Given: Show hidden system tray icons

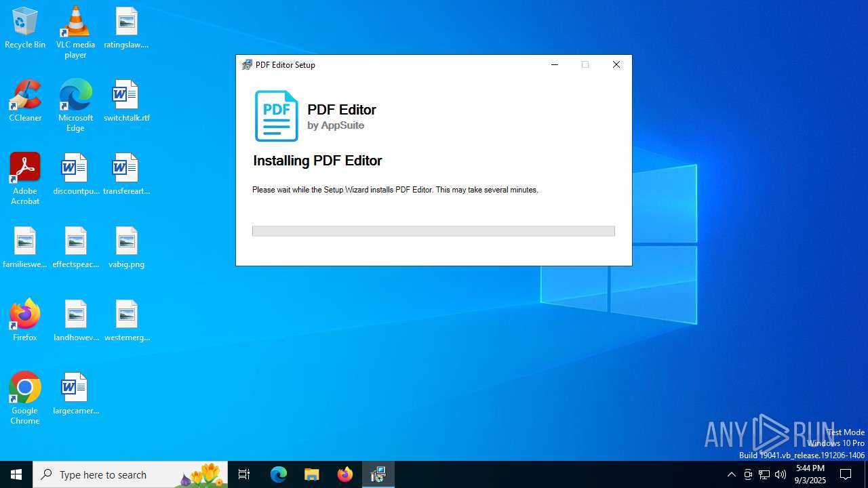Looking at the screenshot, I should pyautogui.click(x=731, y=474).
